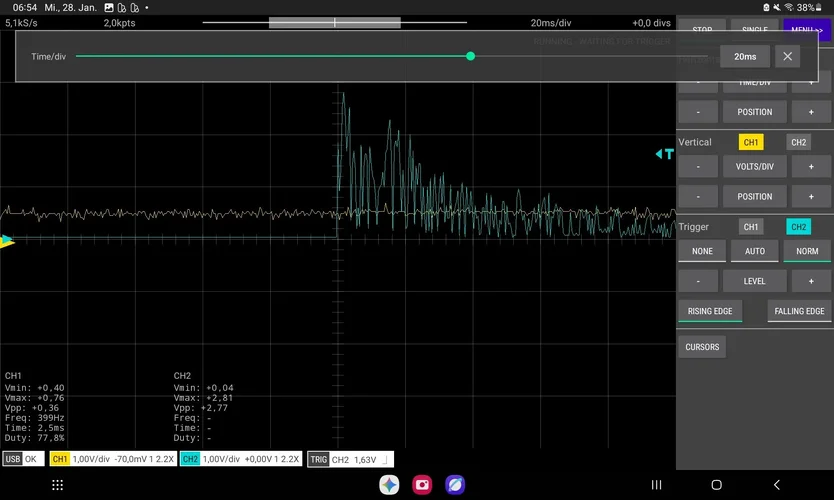Click the trigger level T marker
The height and width of the screenshot is (500, 834).
click(665, 154)
